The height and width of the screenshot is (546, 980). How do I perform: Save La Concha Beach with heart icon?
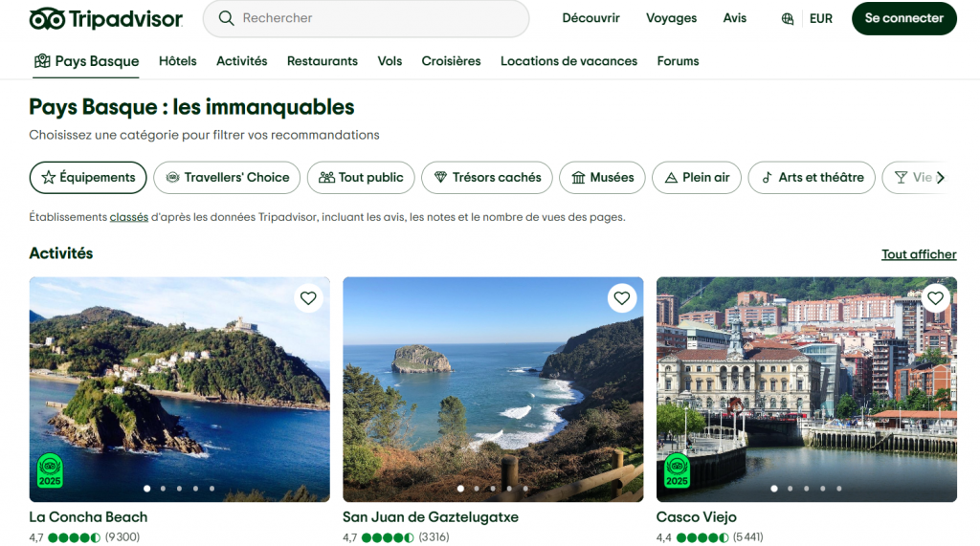coord(308,298)
